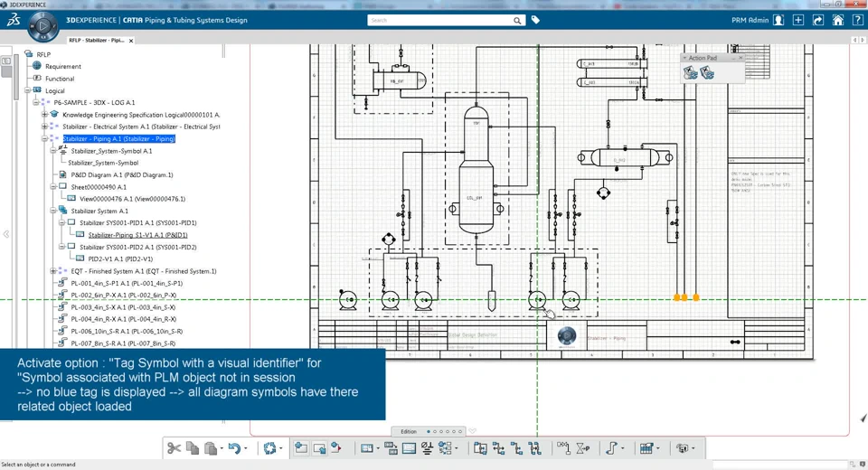Open dropdown next to piping route tool
This screenshot has width=868, height=470.
click(x=622, y=448)
